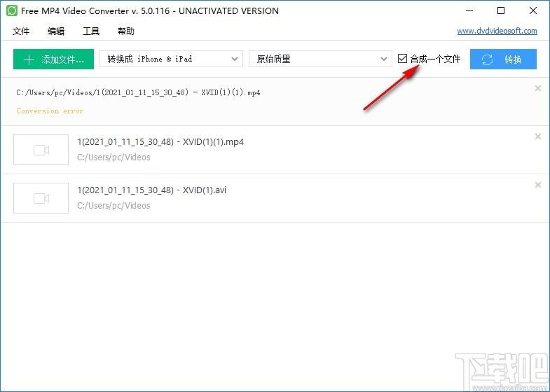
Task: Close the Free MP4 Video Converter window
Action: coord(533,10)
